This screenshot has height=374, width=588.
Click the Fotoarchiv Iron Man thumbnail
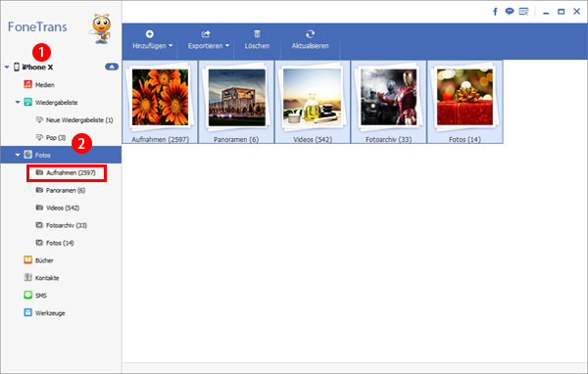coord(388,98)
